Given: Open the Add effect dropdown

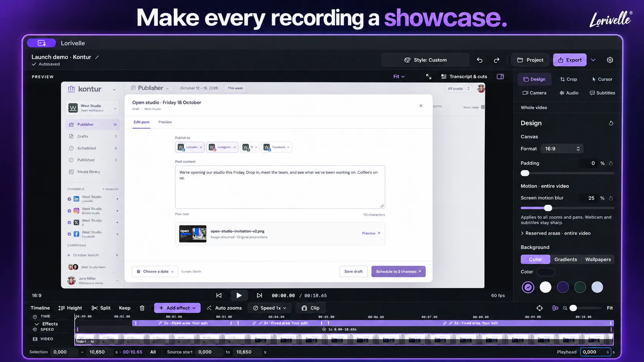Looking at the screenshot, I should 177,308.
